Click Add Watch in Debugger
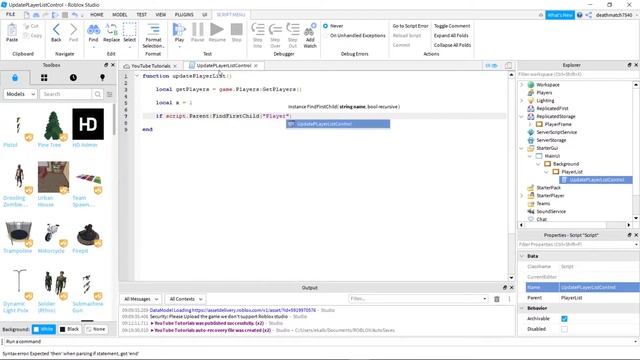 pyautogui.click(x=310, y=35)
